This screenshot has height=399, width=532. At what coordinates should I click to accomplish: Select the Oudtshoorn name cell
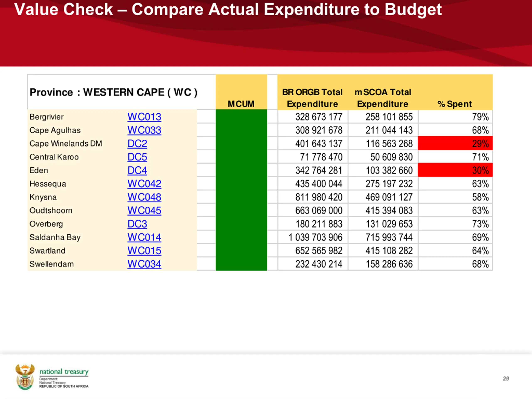[51, 211]
